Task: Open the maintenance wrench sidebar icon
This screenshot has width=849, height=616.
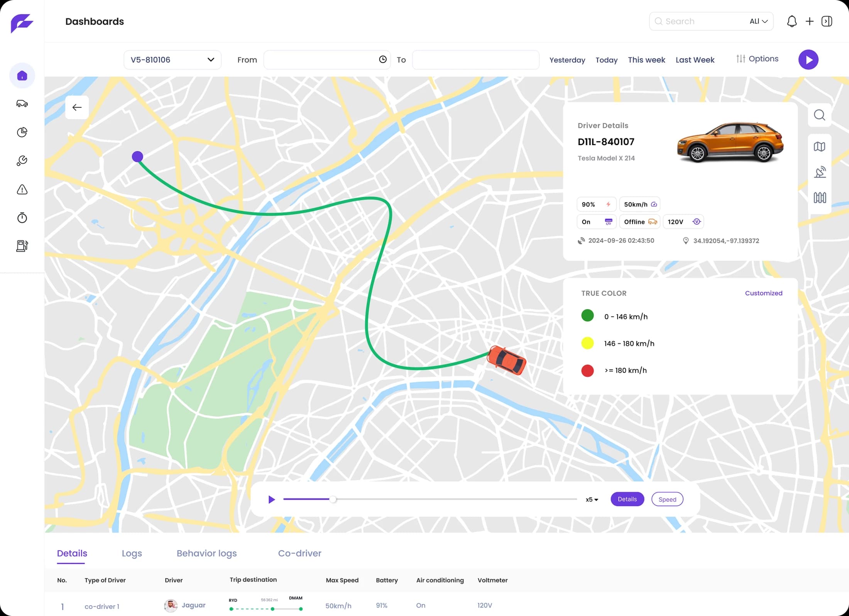Action: coord(22,161)
